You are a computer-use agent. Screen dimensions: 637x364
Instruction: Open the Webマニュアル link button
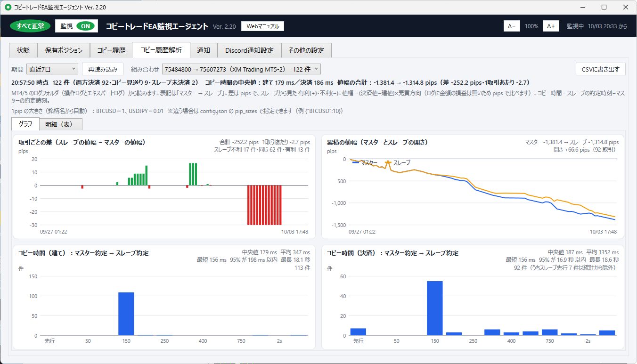click(262, 26)
